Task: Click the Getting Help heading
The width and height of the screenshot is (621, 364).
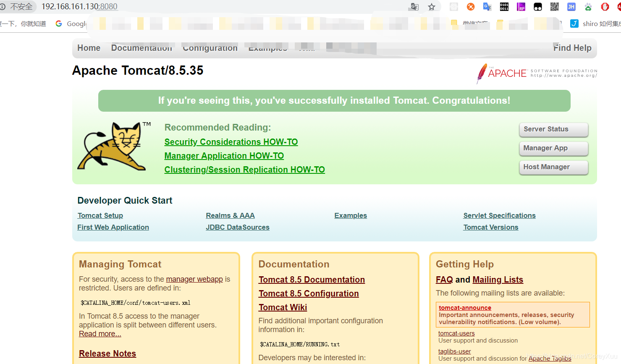Action: 465,264
